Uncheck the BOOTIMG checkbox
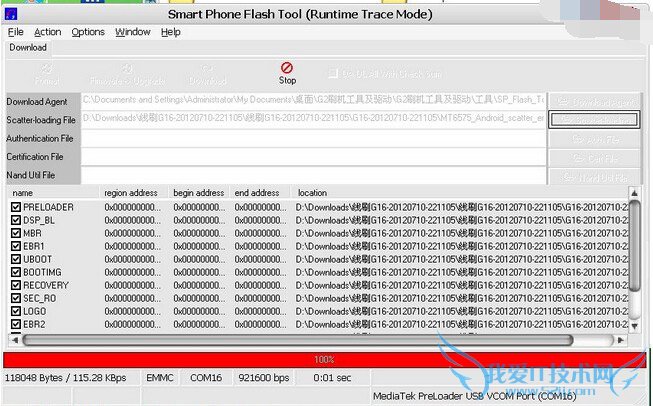The image size is (653, 406). (16, 272)
